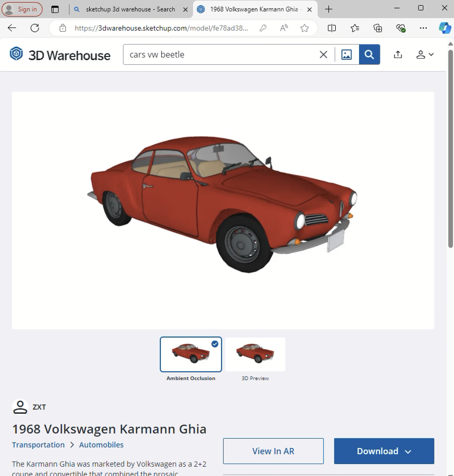Viewport: 454px width, 476px height.
Task: Click the blue magnifier search button
Action: coord(369,54)
